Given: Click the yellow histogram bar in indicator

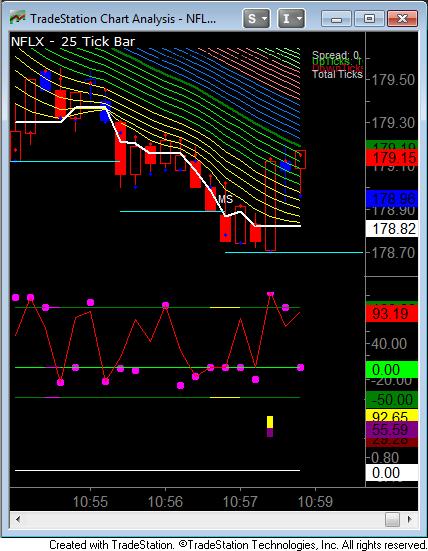Looking at the screenshot, I should point(270,422).
